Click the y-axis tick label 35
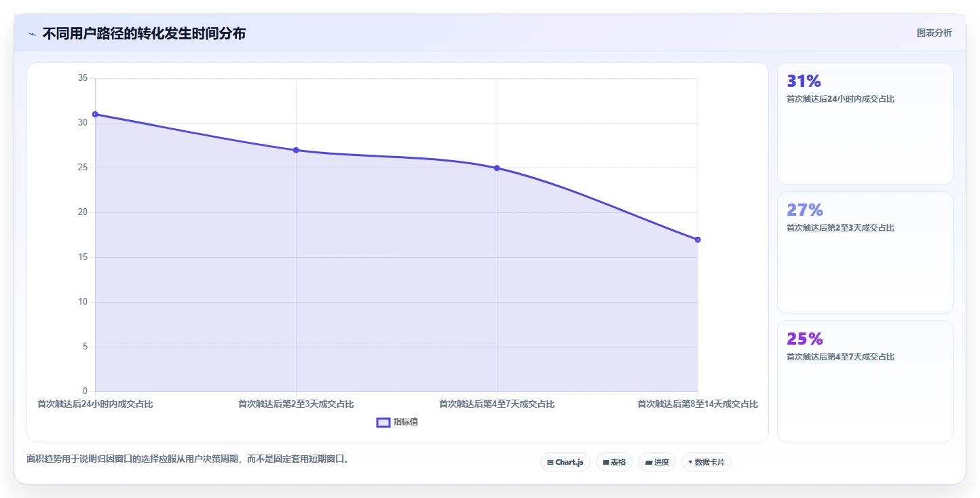 tap(83, 78)
